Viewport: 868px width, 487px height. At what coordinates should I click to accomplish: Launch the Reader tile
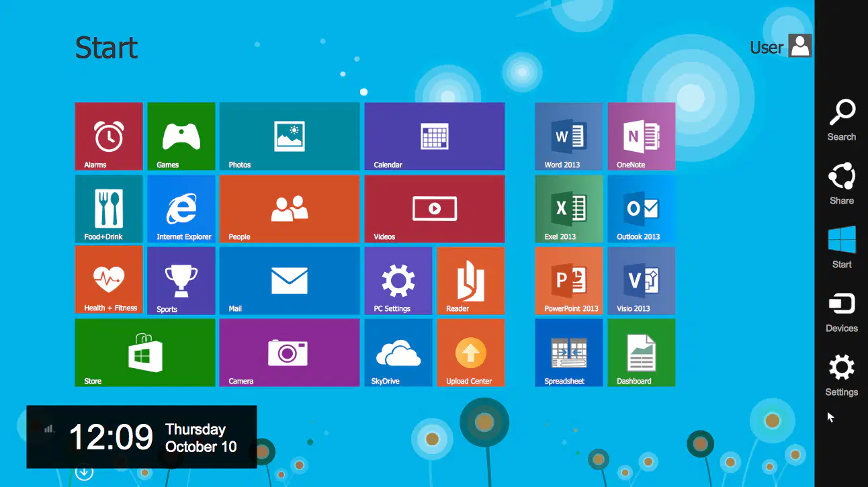(471, 280)
